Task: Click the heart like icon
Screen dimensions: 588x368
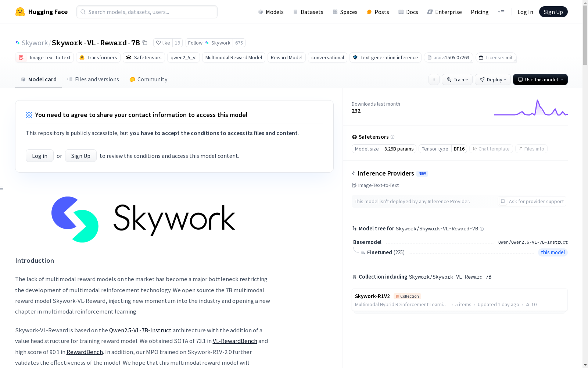Action: click(x=158, y=43)
